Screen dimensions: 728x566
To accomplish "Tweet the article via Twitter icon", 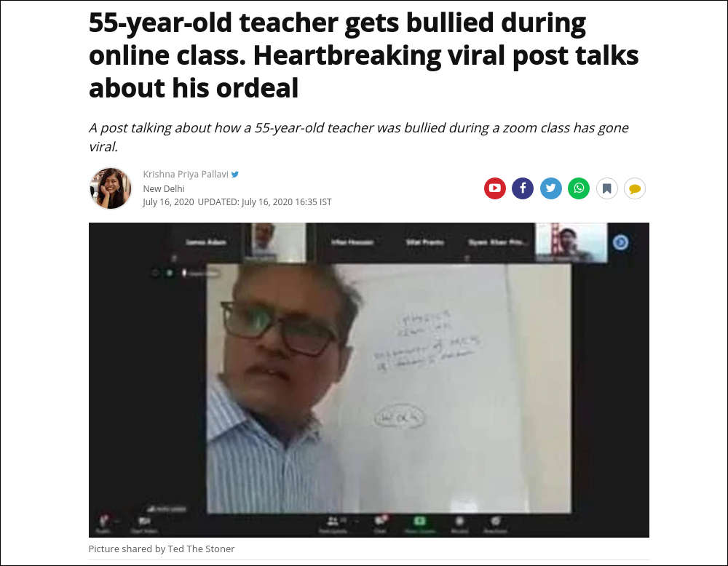I will 550,188.
